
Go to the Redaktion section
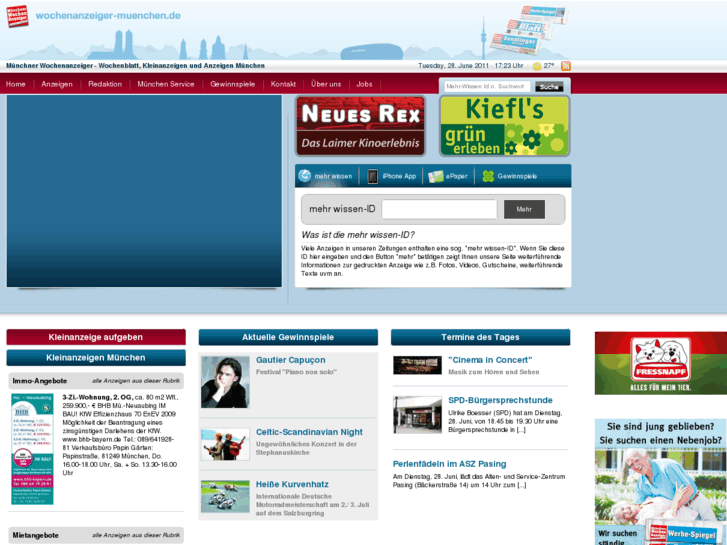point(105,84)
